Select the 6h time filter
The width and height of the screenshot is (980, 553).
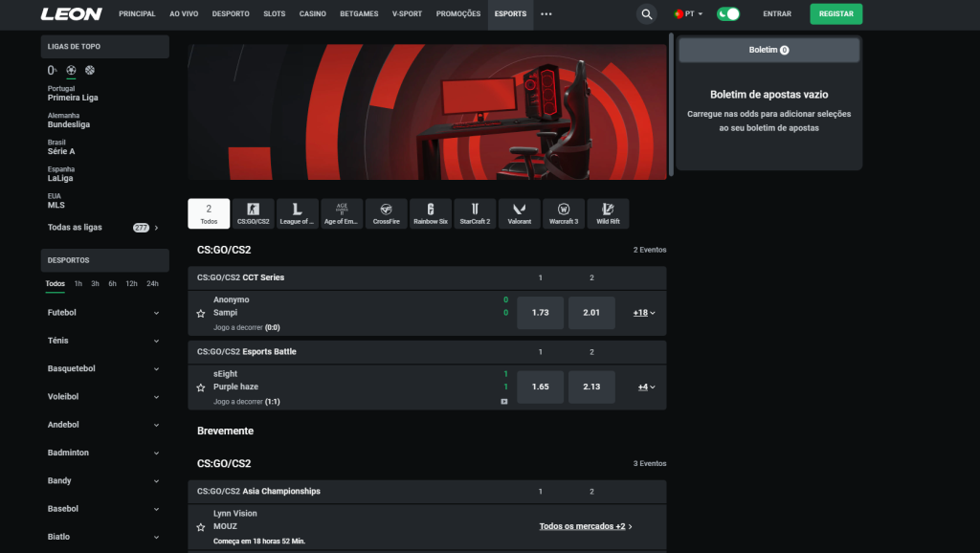click(x=113, y=284)
